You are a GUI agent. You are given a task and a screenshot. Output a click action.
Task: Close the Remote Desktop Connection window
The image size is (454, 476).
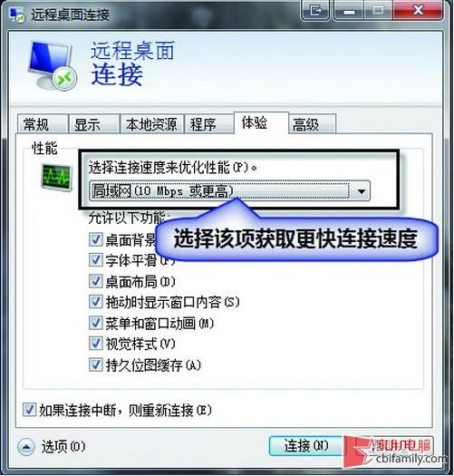point(418,11)
